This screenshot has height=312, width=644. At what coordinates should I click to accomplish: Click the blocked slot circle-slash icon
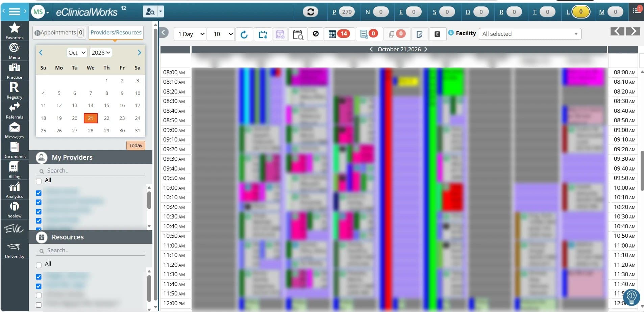(x=316, y=34)
